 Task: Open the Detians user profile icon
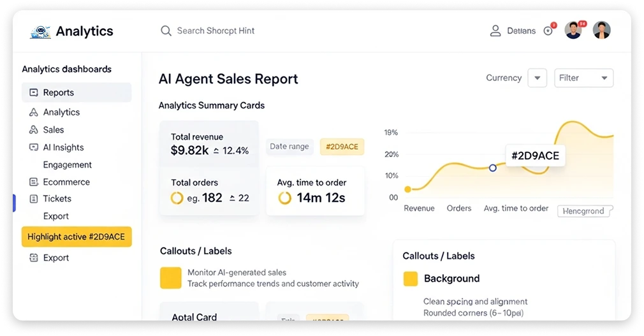pos(495,31)
